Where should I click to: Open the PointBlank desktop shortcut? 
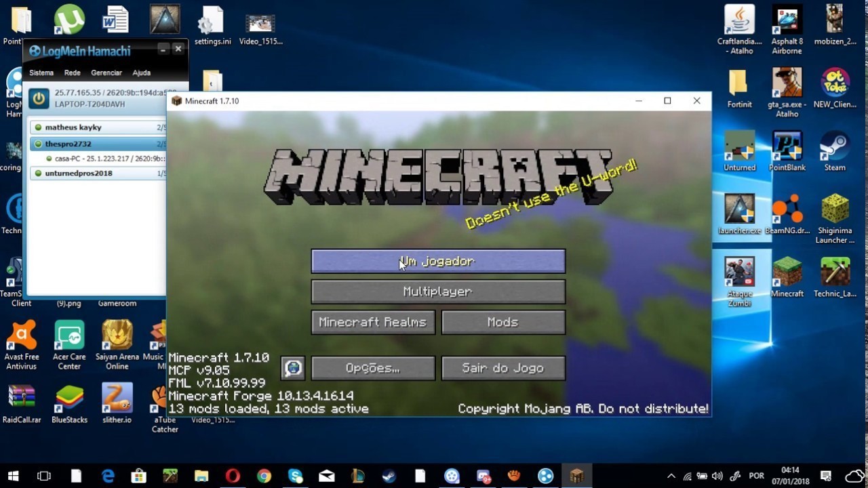click(x=787, y=150)
